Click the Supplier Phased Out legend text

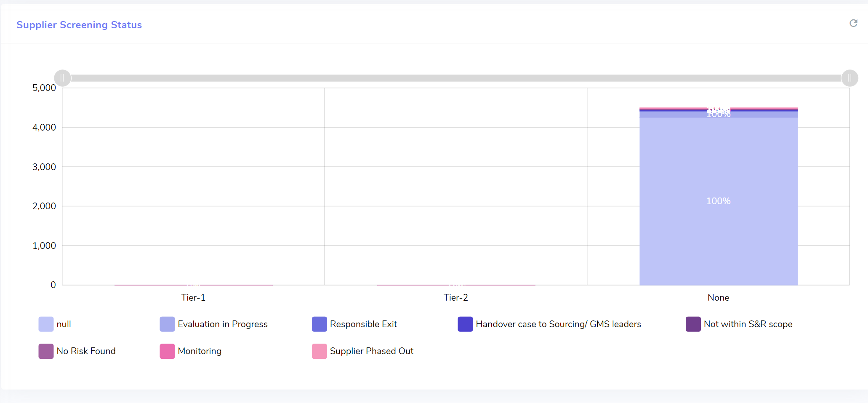pyautogui.click(x=371, y=351)
